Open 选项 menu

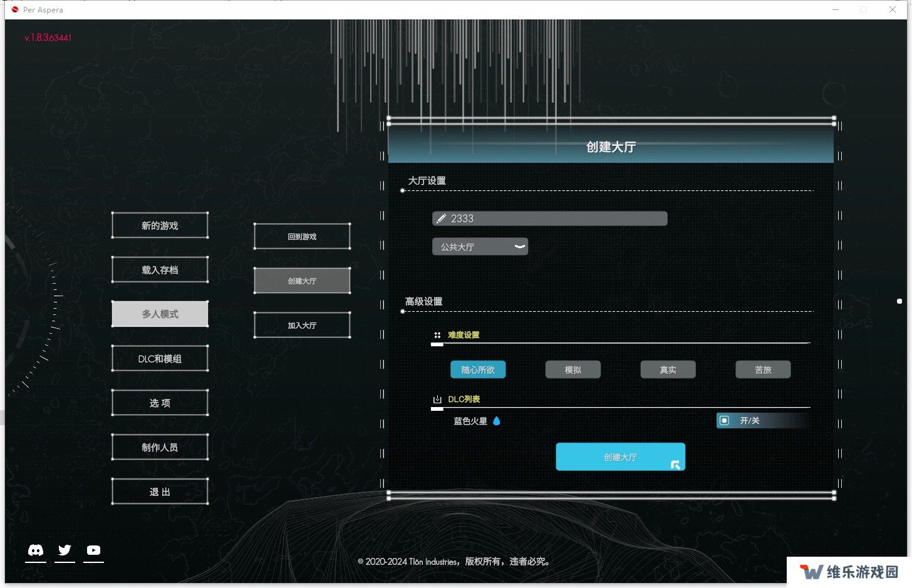click(x=160, y=403)
